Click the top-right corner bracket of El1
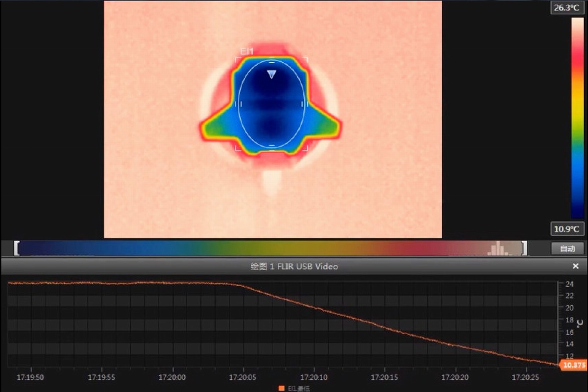 (306, 59)
